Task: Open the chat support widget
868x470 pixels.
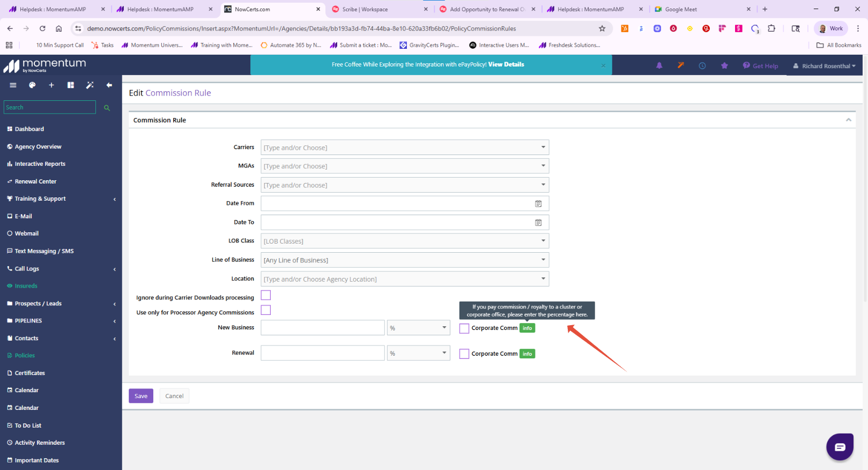Action: coord(840,446)
